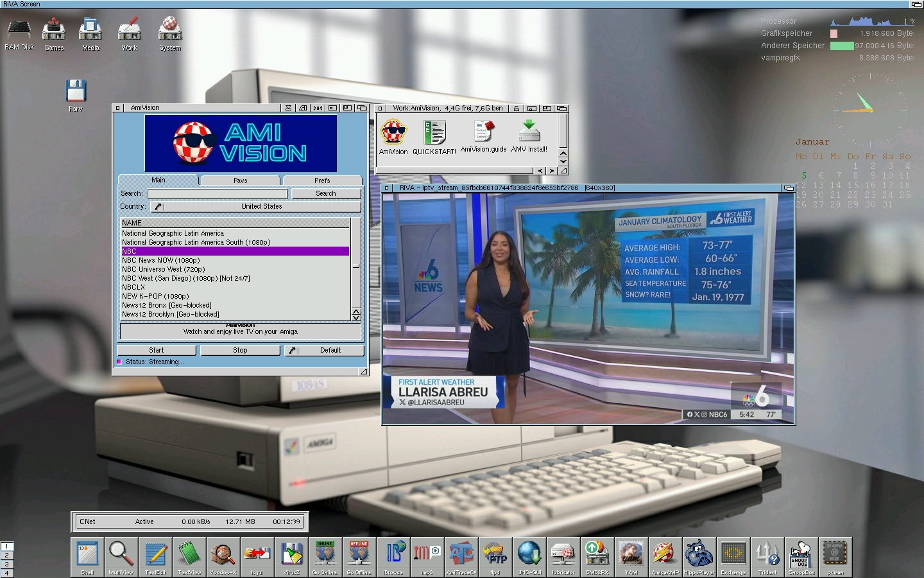The width and height of the screenshot is (924, 578).
Task: Click the channel list scroll-down arrow
Action: (x=356, y=317)
